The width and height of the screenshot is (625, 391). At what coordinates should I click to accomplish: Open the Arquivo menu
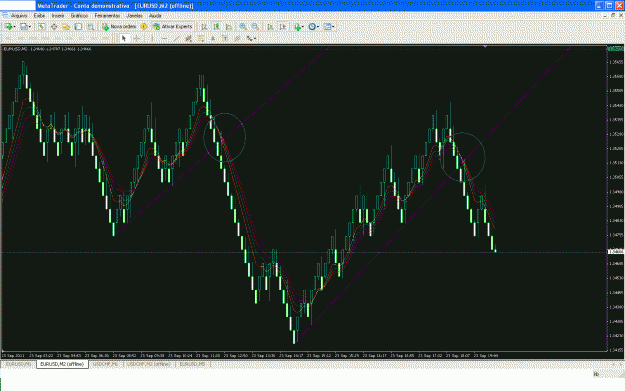coord(19,16)
